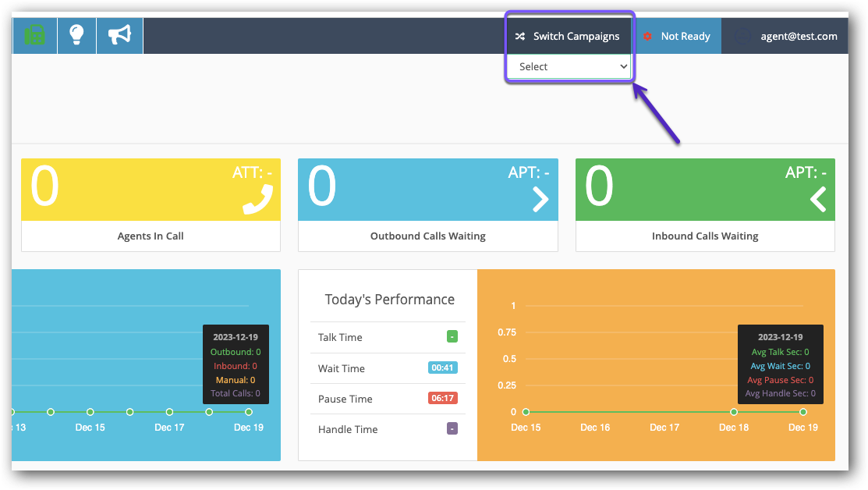
Task: Click the Wait Time 00:41 badge
Action: pos(442,368)
